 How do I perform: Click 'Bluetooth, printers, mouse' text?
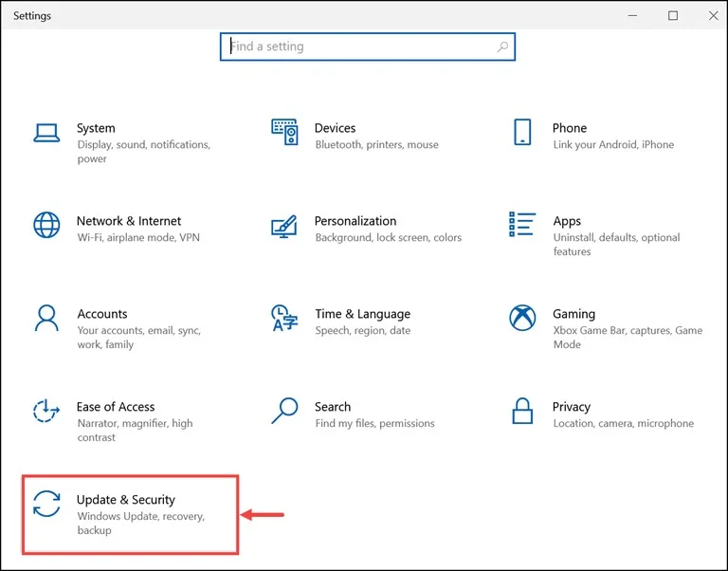click(377, 145)
